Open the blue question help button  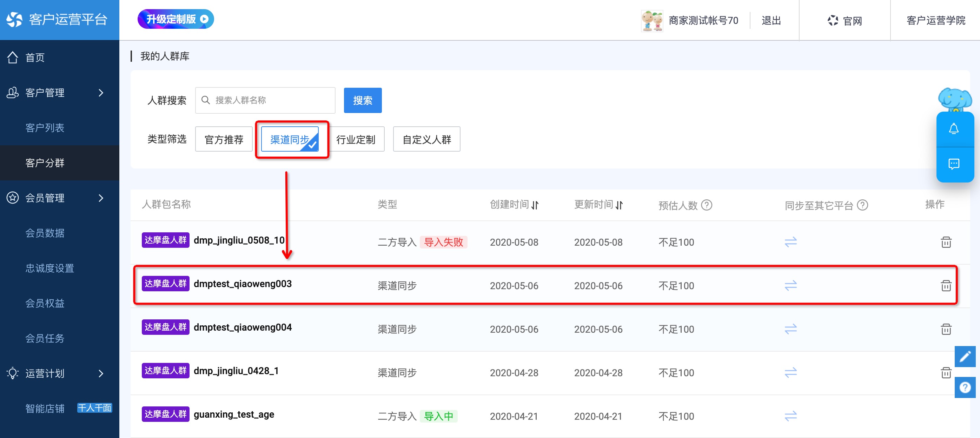pos(965,387)
